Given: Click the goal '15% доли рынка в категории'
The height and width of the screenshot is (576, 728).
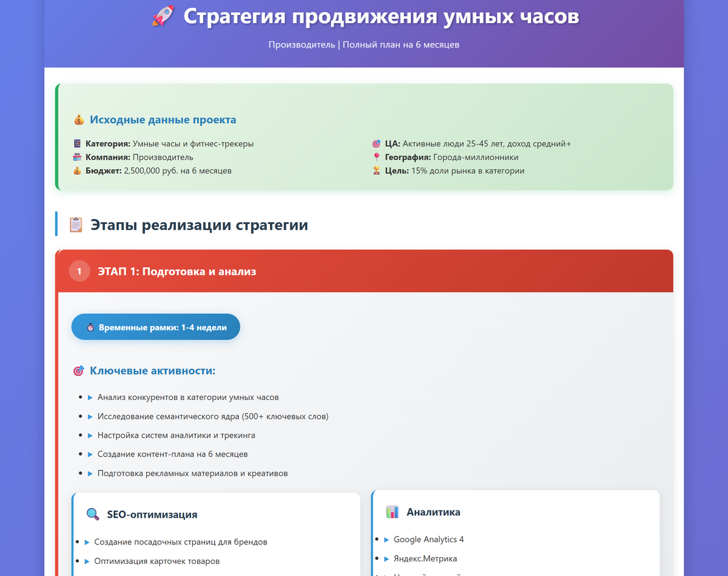Looking at the screenshot, I should (468, 171).
